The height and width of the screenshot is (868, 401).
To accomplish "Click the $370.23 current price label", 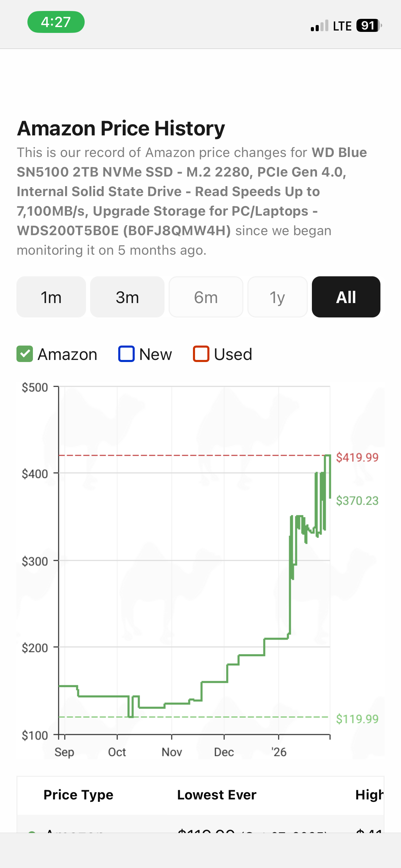I will pyautogui.click(x=357, y=501).
